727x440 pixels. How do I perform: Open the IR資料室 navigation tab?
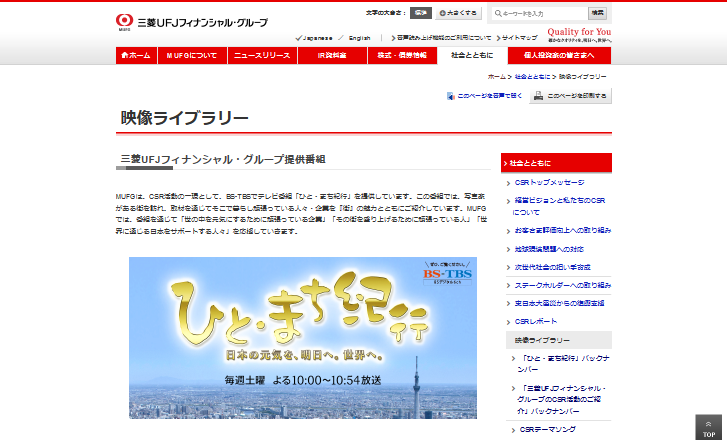(x=332, y=55)
